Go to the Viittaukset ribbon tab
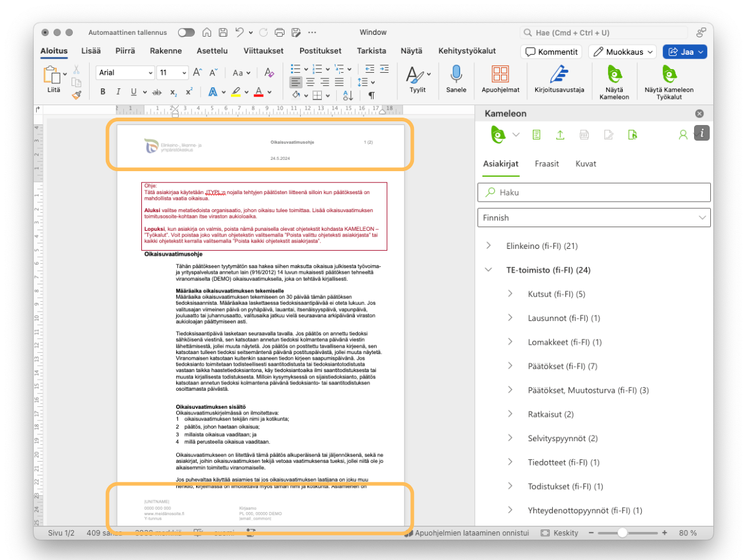 [263, 51]
